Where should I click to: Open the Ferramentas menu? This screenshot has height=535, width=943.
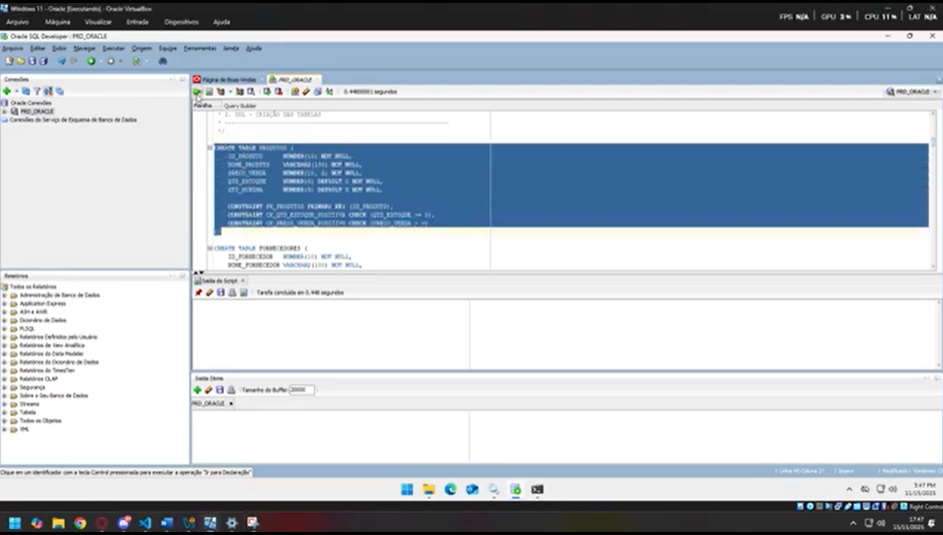click(199, 48)
